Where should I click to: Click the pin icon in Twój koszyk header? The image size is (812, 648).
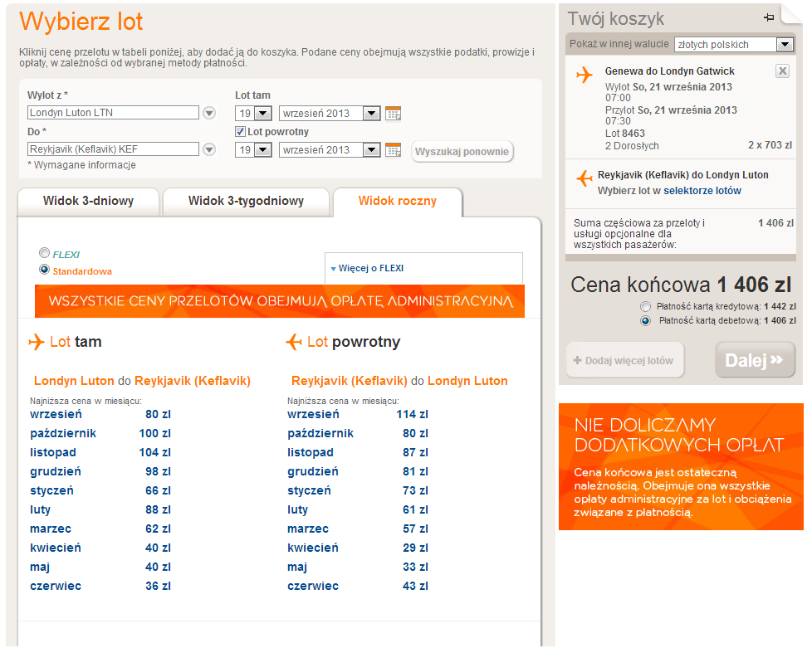tap(769, 17)
